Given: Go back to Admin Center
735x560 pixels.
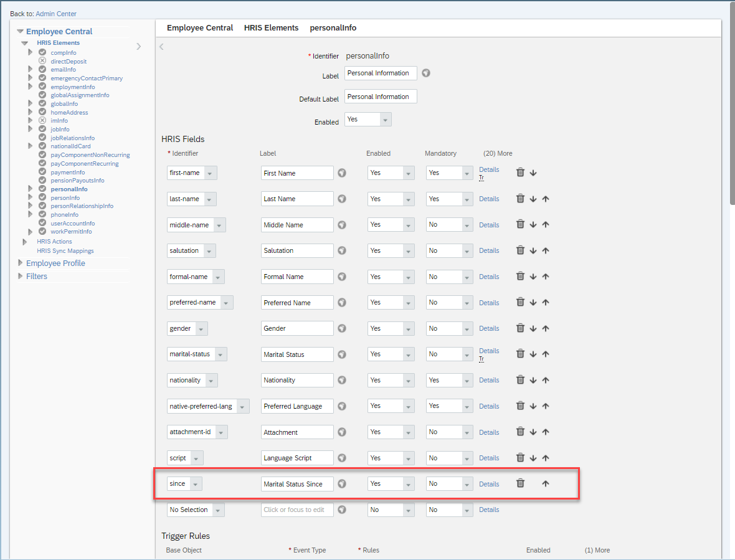Looking at the screenshot, I should pyautogui.click(x=56, y=14).
